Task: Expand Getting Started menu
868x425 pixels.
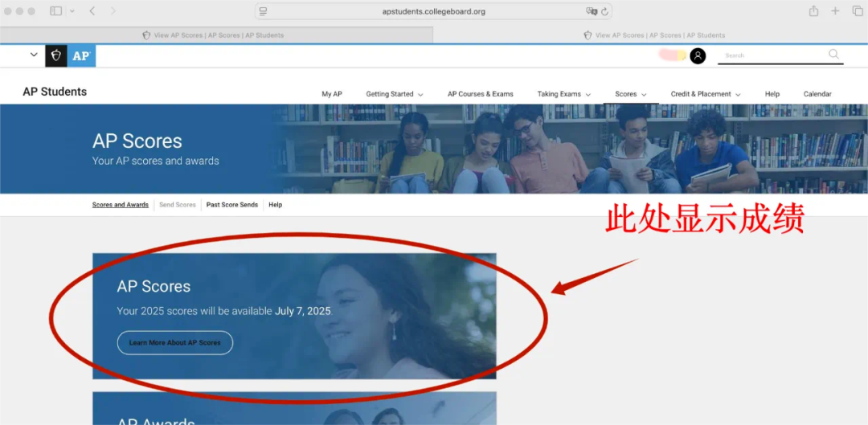Action: pos(394,94)
